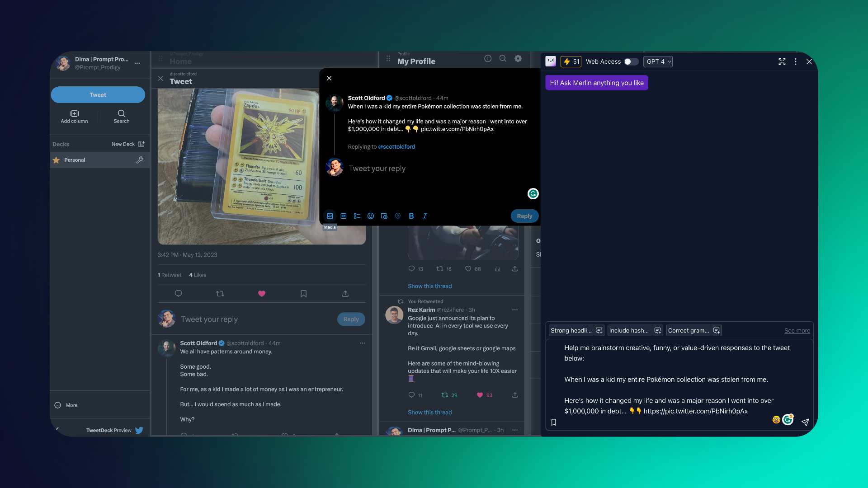Toggle bold text formatting
This screenshot has width=868, height=488.
pos(411,216)
